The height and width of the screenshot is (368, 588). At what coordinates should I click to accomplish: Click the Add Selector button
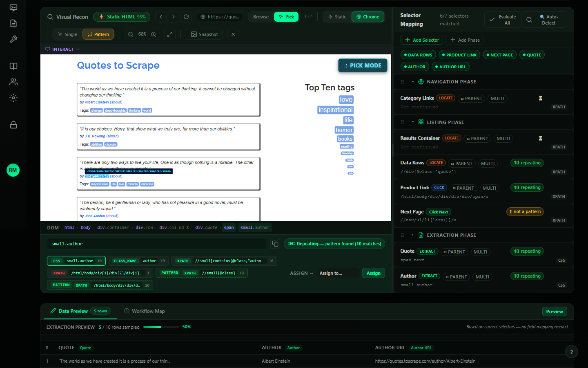(422, 40)
